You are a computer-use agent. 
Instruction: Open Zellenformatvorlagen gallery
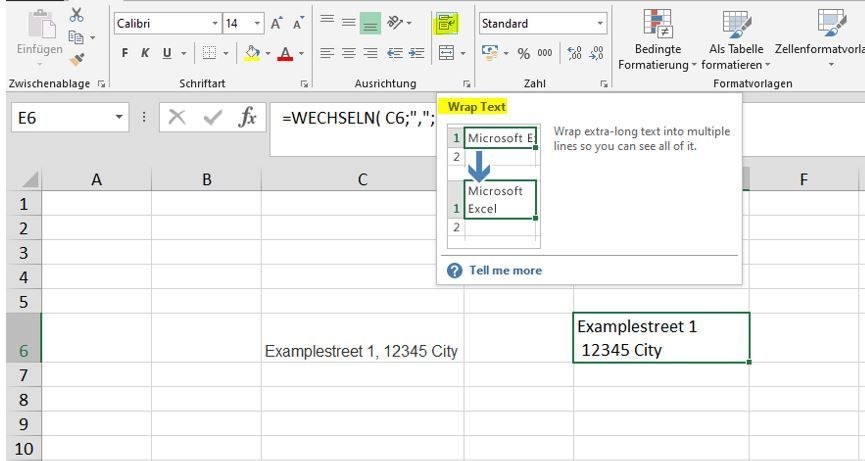pyautogui.click(x=820, y=40)
